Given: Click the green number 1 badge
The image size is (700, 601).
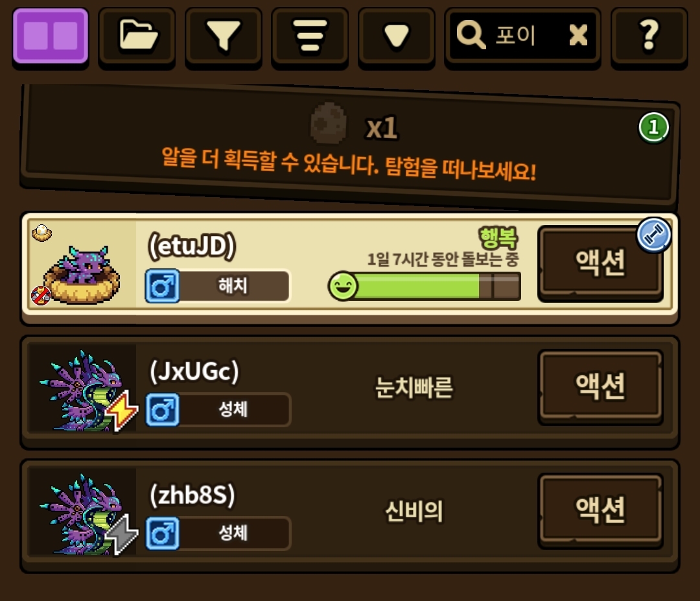Looking at the screenshot, I should [653, 128].
